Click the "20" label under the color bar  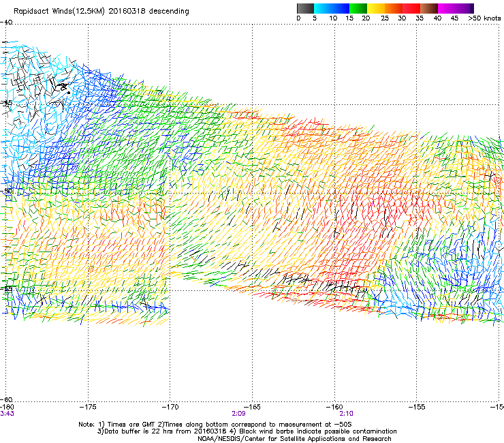366,18
